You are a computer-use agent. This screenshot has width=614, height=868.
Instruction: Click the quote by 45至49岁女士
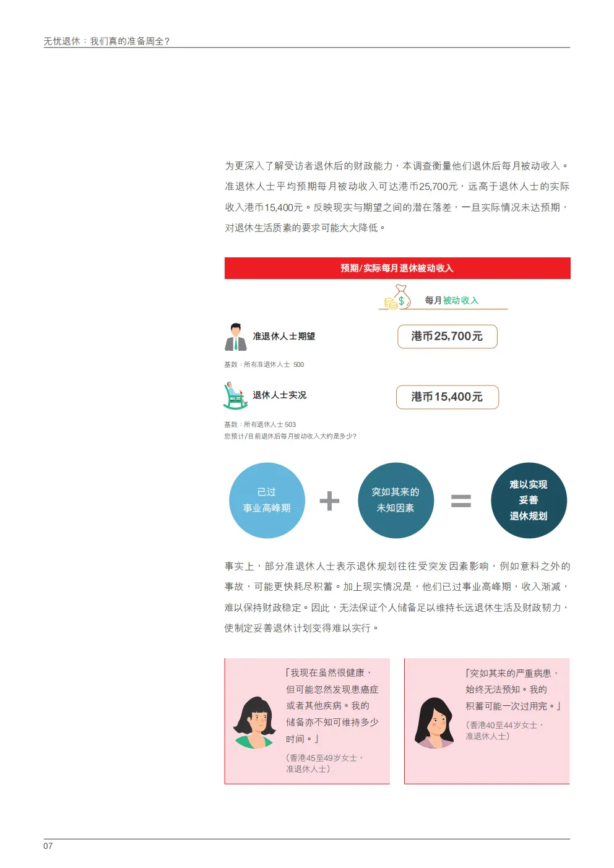tap(332, 706)
